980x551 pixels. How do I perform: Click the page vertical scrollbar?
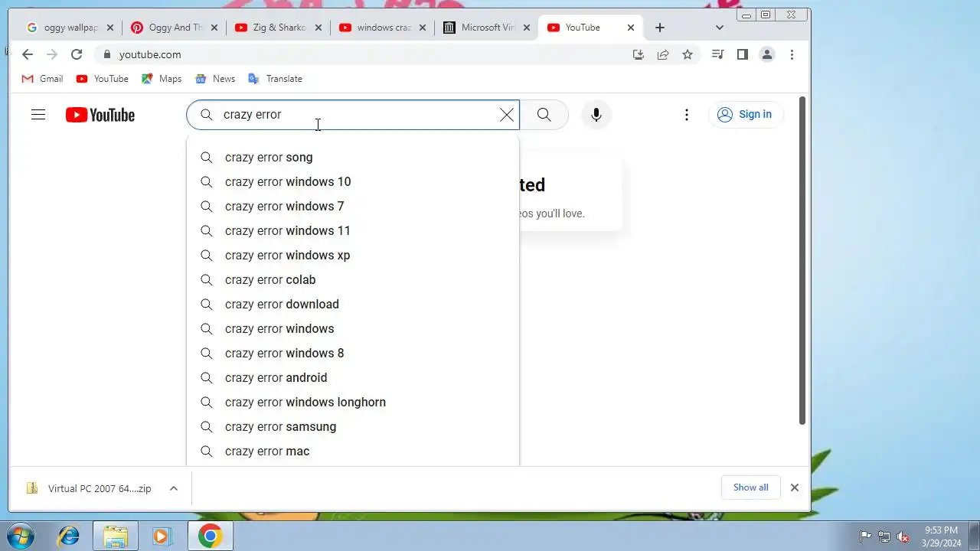click(802, 260)
